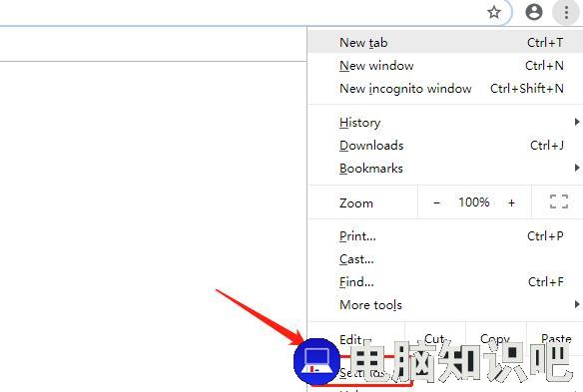Click Paste in the Edit row
This screenshot has width=583, height=392.
click(556, 339)
